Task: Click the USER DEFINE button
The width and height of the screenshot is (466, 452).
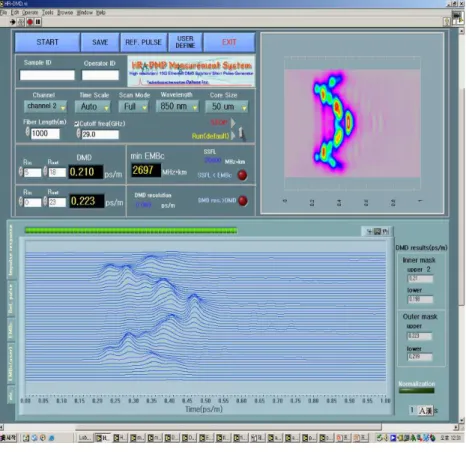Action: (185, 42)
